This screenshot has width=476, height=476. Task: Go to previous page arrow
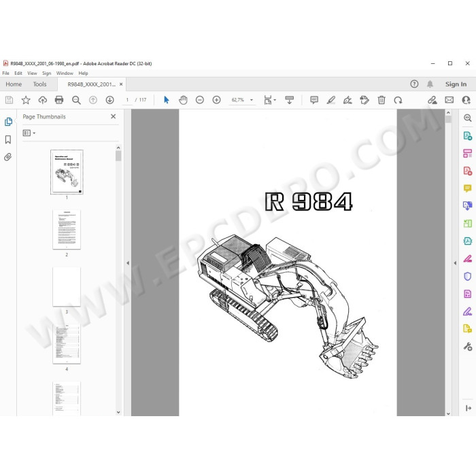(x=93, y=100)
